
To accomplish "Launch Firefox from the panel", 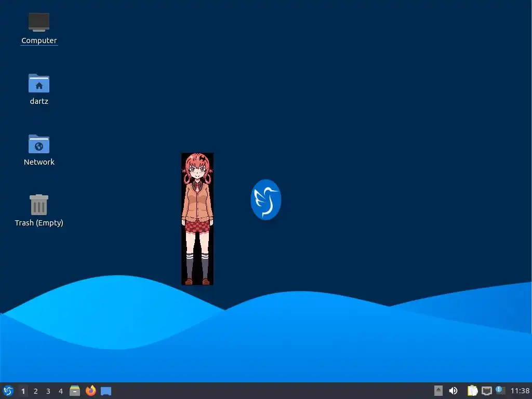I will pos(90,391).
